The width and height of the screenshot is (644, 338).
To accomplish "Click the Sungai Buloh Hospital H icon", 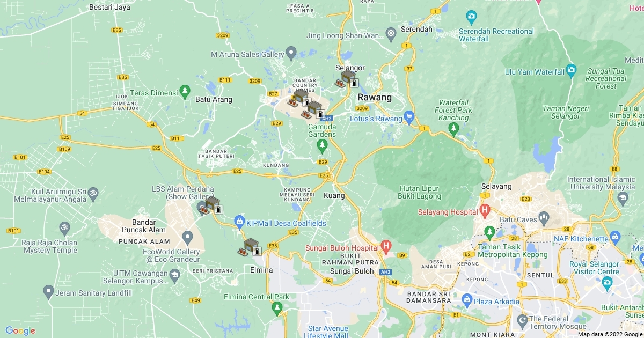I will (385, 247).
